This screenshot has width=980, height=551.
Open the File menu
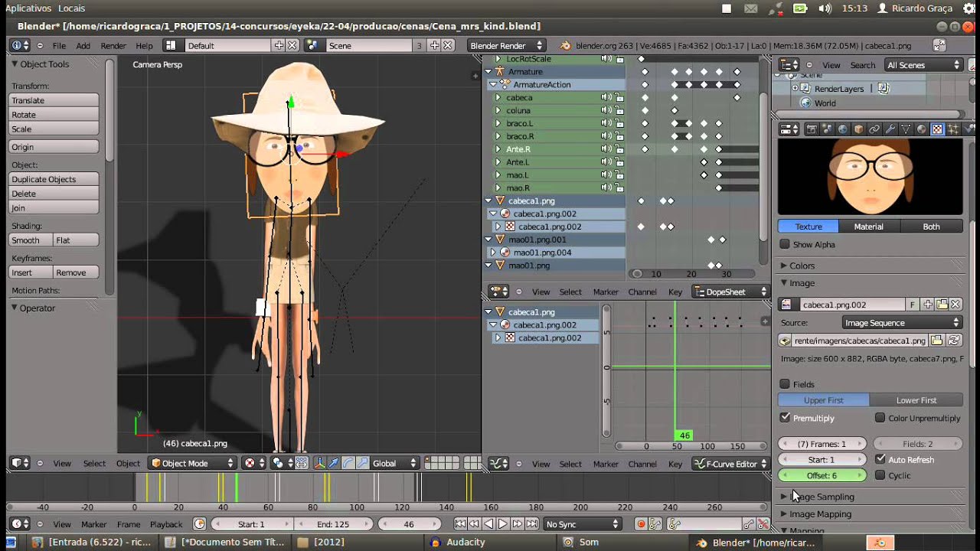[59, 45]
